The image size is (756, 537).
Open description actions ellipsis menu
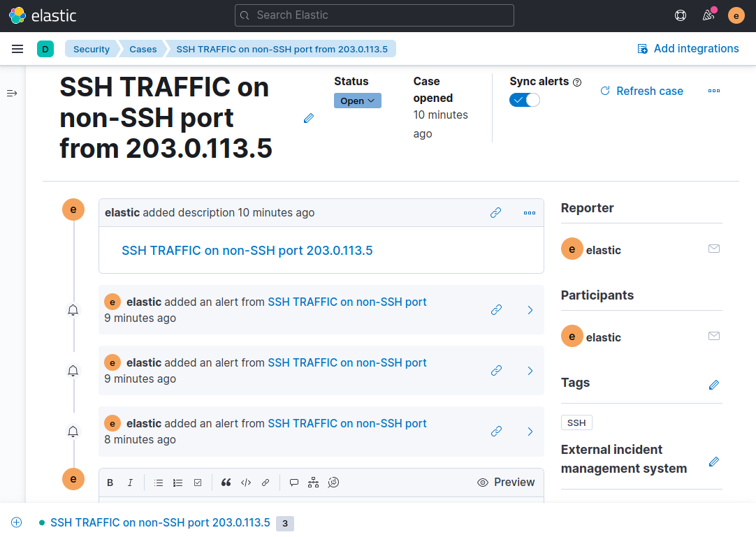point(530,212)
